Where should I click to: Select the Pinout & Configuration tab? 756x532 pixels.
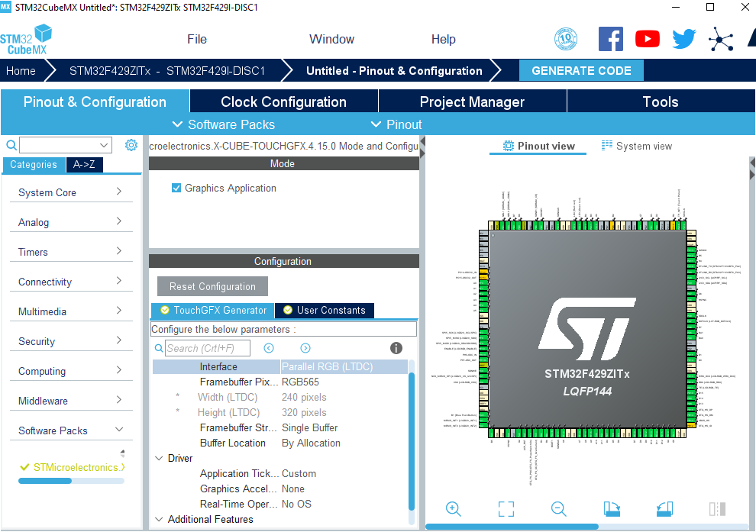[x=95, y=102]
